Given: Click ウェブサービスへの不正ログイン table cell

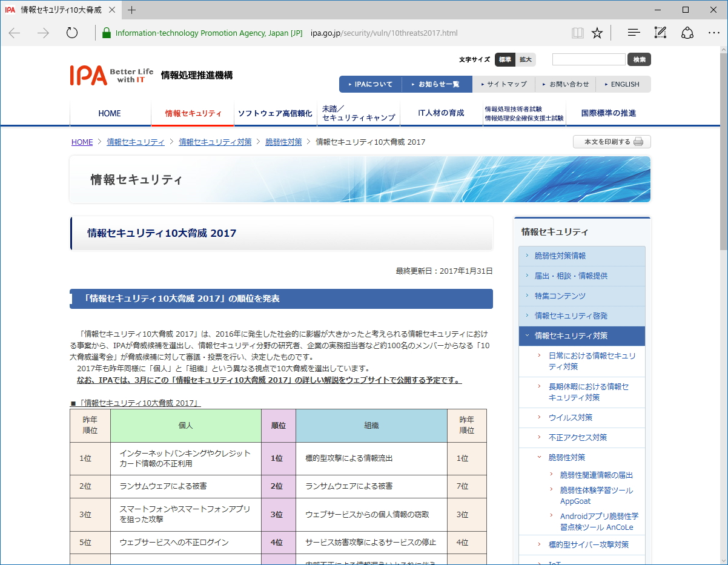Looking at the screenshot, I should click(x=186, y=543).
